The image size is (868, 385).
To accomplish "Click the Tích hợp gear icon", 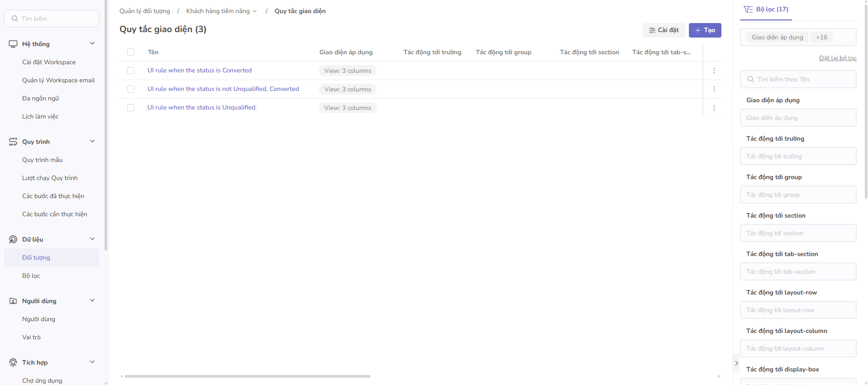I will [x=13, y=362].
